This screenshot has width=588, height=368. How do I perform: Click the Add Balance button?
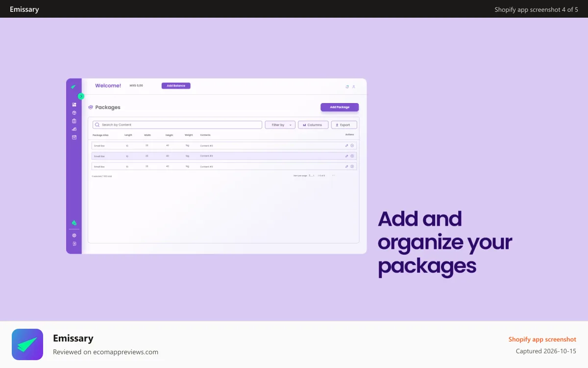[x=176, y=86]
